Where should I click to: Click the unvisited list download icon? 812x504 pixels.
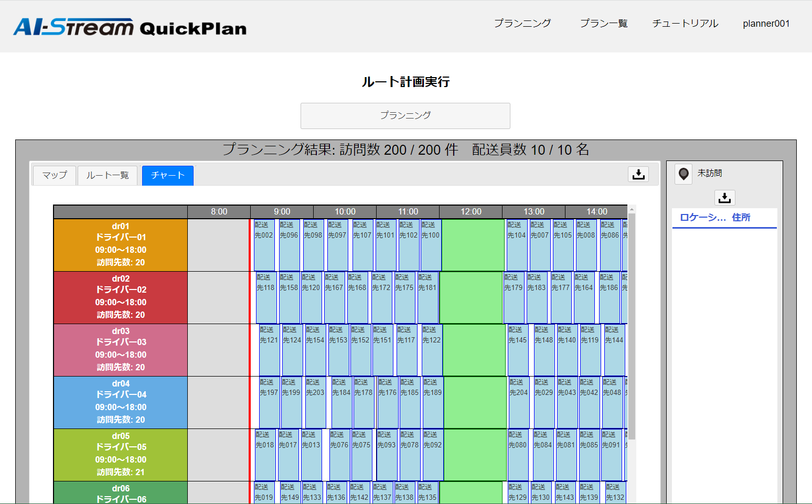pyautogui.click(x=724, y=198)
